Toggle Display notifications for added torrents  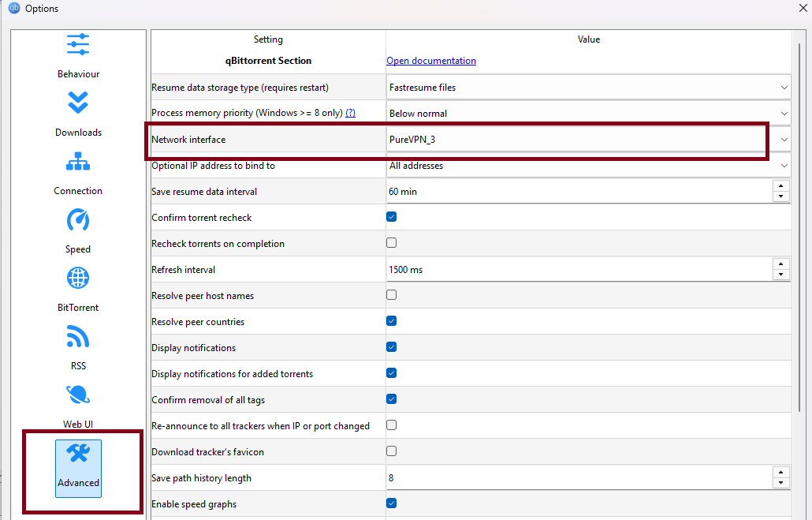coord(392,372)
